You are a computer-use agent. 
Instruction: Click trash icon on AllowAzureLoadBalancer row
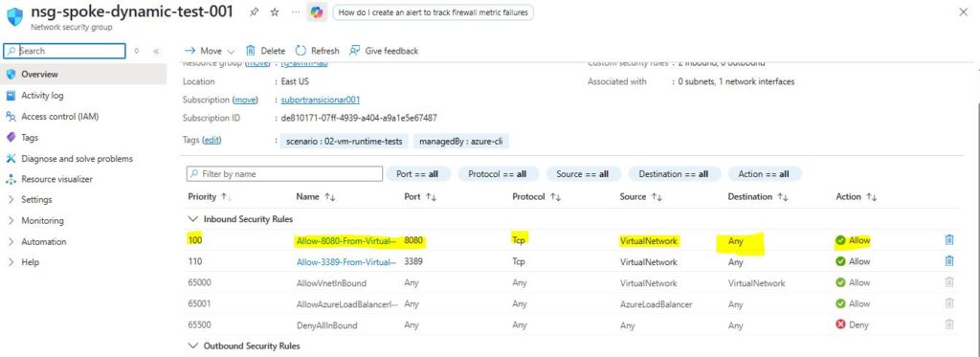point(949,303)
